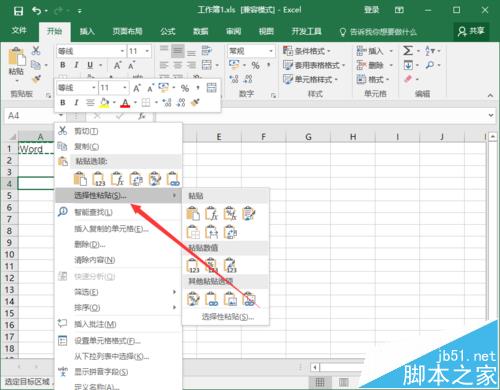
Task: Collapse the ribbon with the up chevron
Action: (x=490, y=95)
